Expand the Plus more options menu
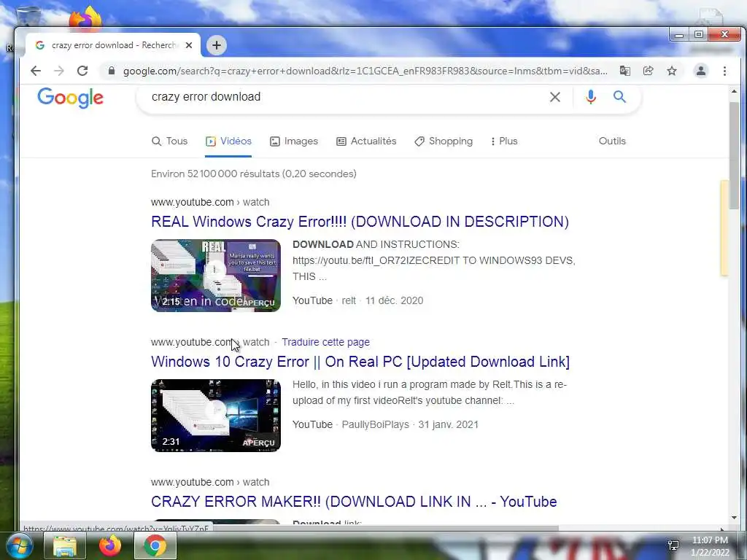The width and height of the screenshot is (747, 560). tap(504, 141)
